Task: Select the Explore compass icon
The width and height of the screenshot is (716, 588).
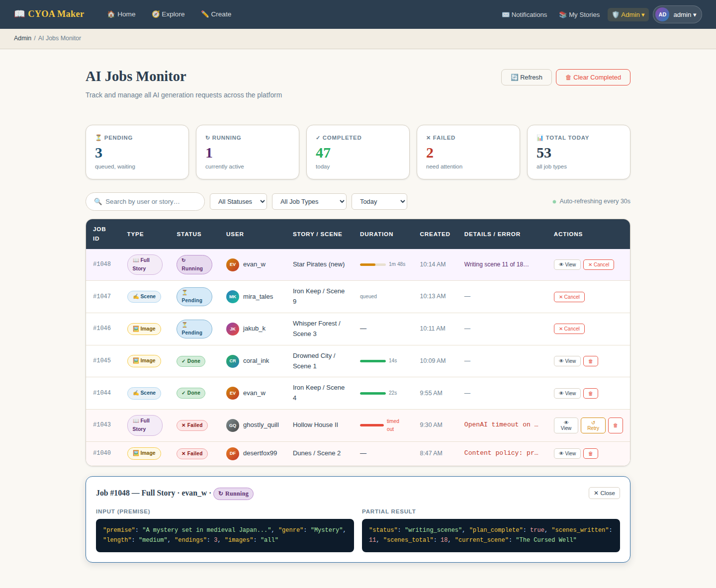Action: coord(155,14)
